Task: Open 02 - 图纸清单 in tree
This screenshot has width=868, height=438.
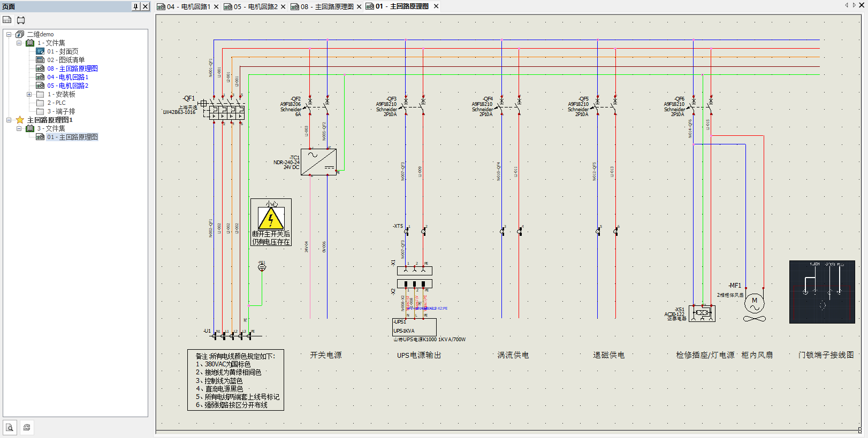Action: (66, 60)
